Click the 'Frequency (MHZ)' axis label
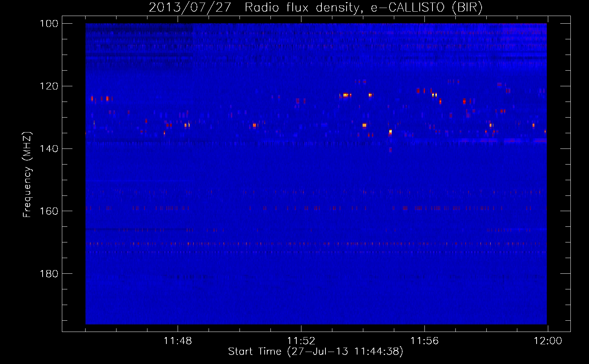 (27, 174)
